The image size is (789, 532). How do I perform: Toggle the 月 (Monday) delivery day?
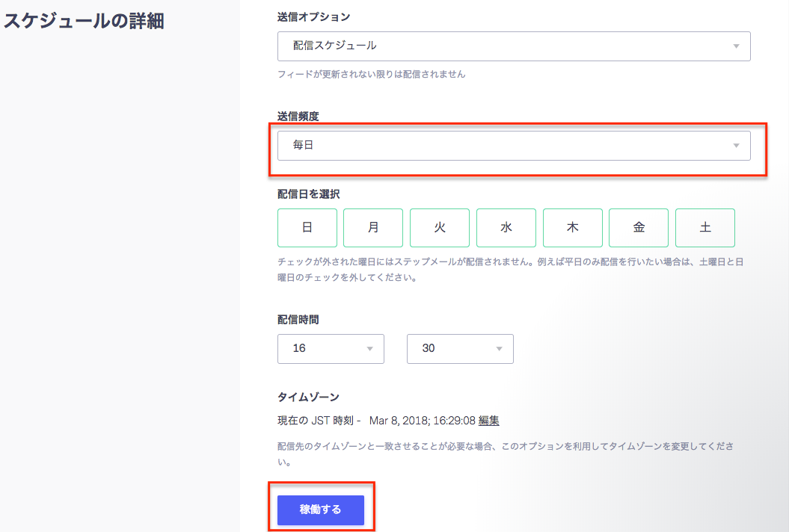pos(373,228)
